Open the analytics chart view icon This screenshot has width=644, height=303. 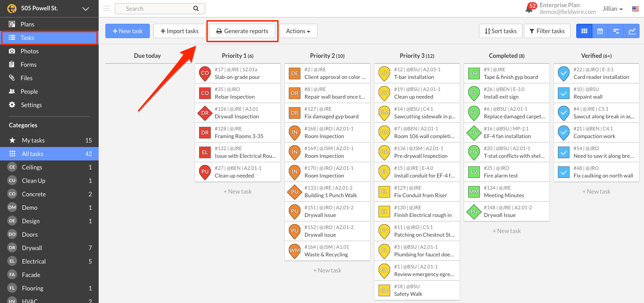(631, 31)
